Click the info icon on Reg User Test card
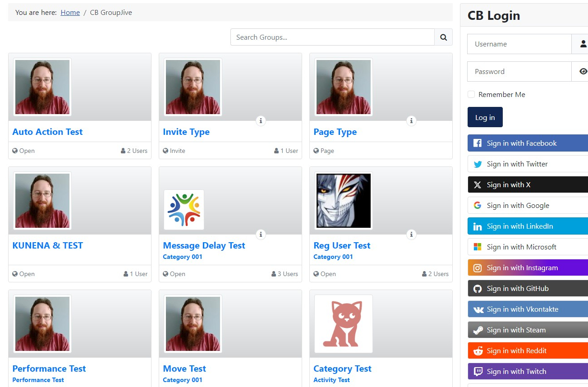 [x=411, y=234]
